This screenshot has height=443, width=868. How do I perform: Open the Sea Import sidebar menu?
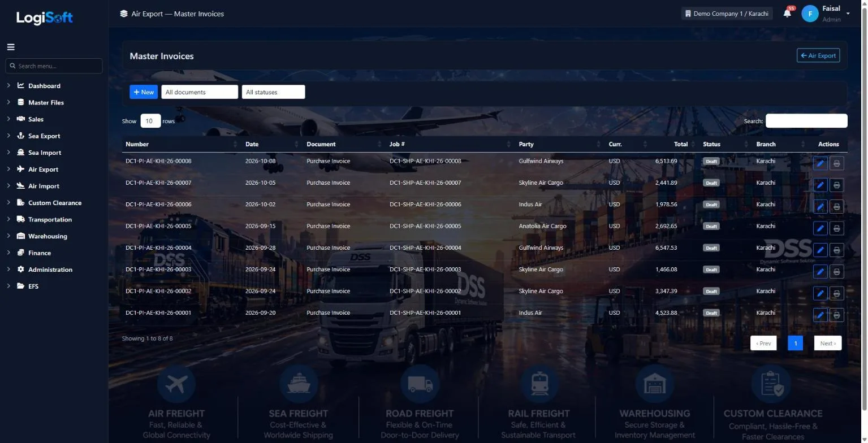click(45, 153)
